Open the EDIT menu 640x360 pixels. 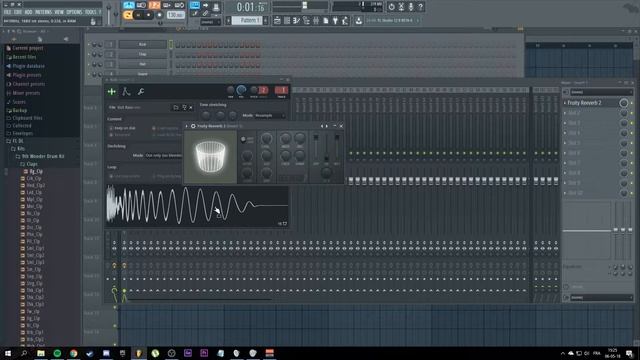coord(18,12)
